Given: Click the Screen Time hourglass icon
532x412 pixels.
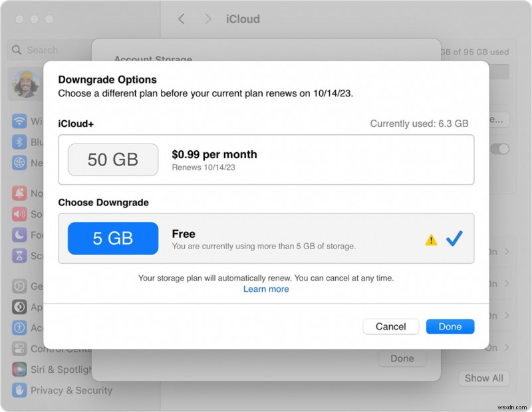Looking at the screenshot, I should point(19,256).
